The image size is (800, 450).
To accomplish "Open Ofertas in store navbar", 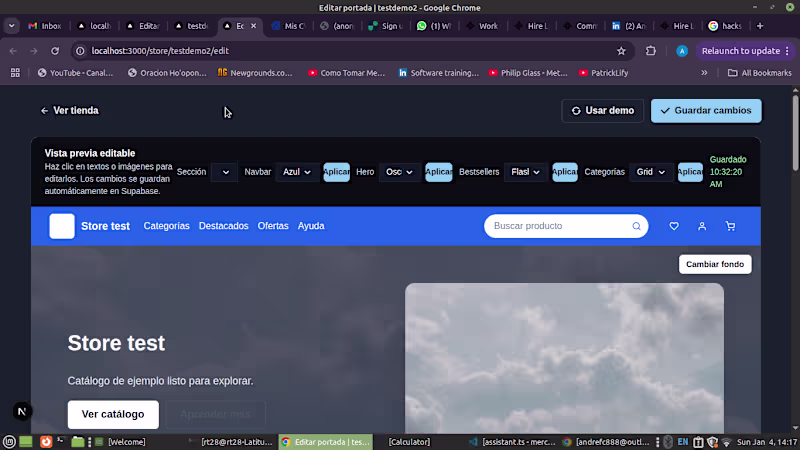I will [x=273, y=226].
